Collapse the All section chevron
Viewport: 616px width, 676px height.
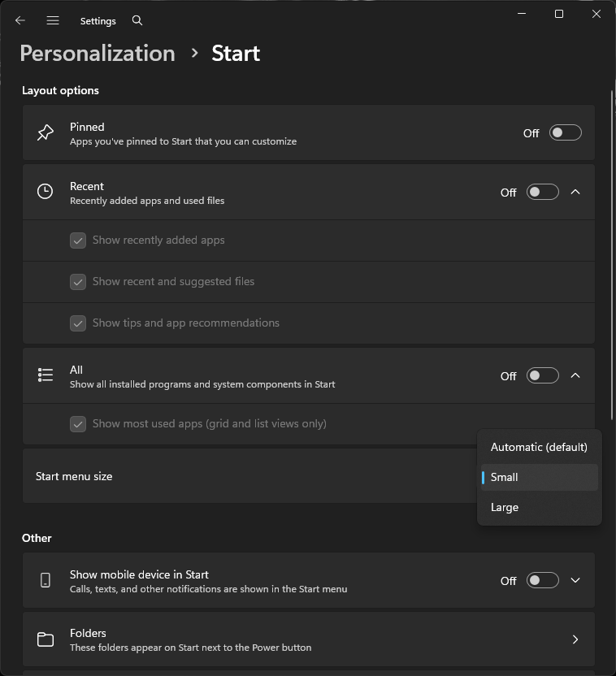coord(575,375)
